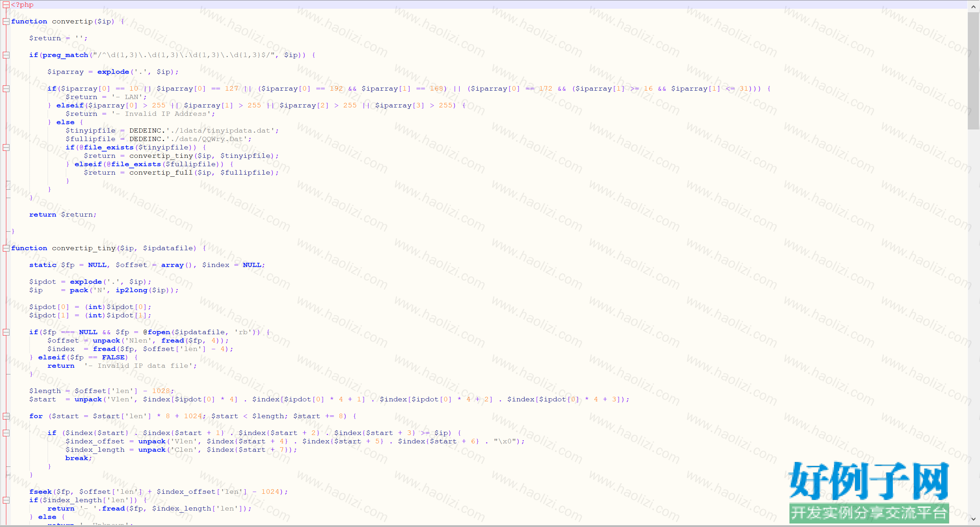
Task: Click the $tinyipfile = DEDEINC line
Action: 172,131
